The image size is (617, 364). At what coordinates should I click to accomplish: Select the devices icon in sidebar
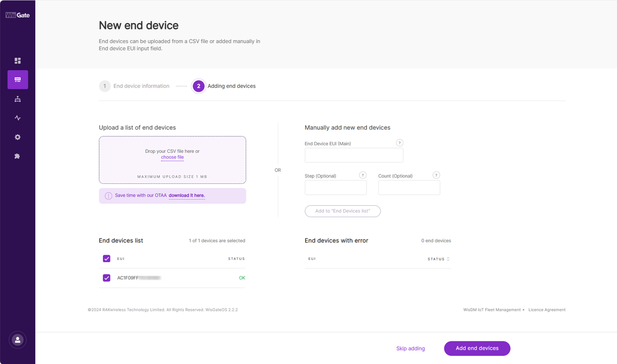coord(18,79)
